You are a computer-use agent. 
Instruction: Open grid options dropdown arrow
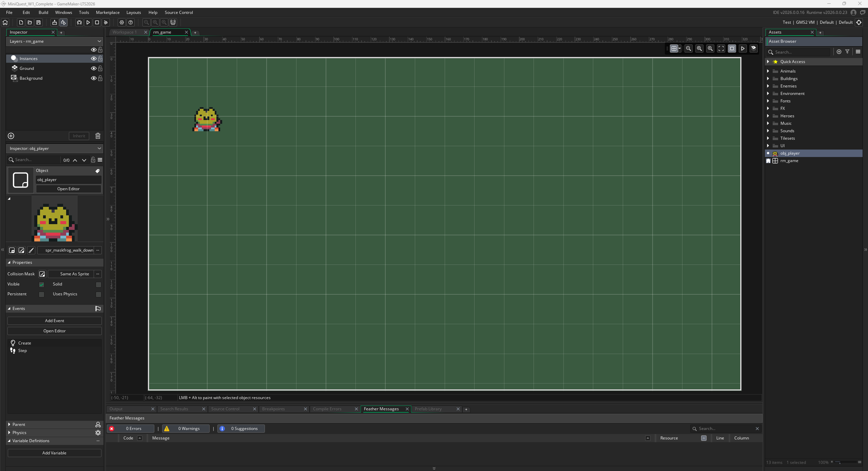click(x=680, y=48)
